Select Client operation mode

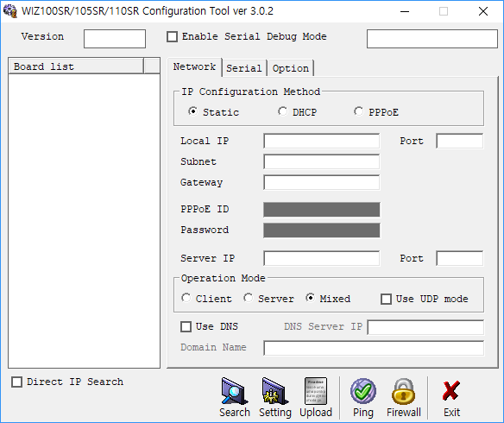186,298
